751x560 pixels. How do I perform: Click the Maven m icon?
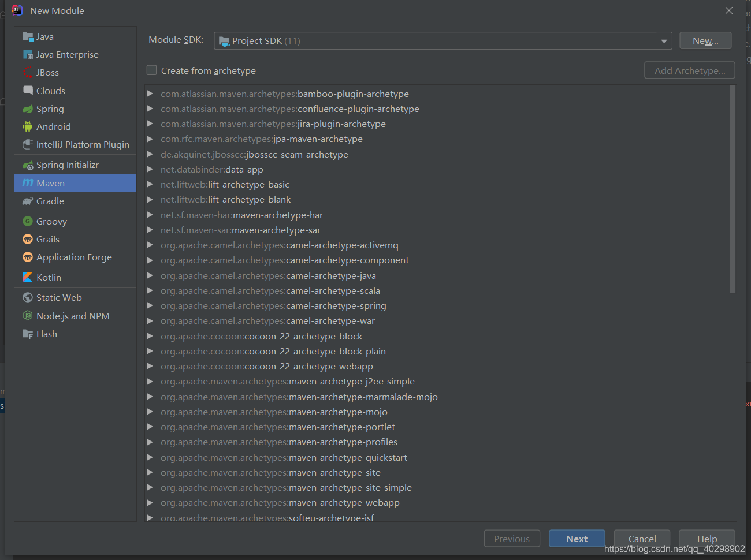pyautogui.click(x=27, y=183)
